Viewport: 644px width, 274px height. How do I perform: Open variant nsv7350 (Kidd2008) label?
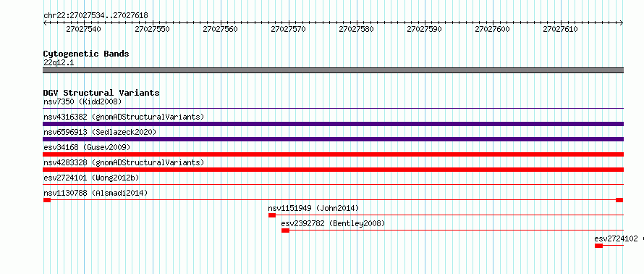click(x=82, y=101)
